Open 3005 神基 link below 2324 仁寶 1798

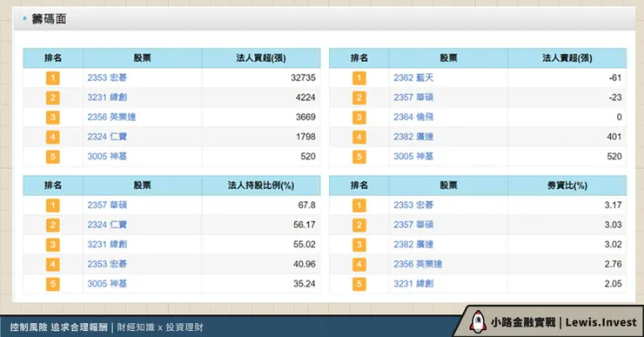[x=107, y=156]
